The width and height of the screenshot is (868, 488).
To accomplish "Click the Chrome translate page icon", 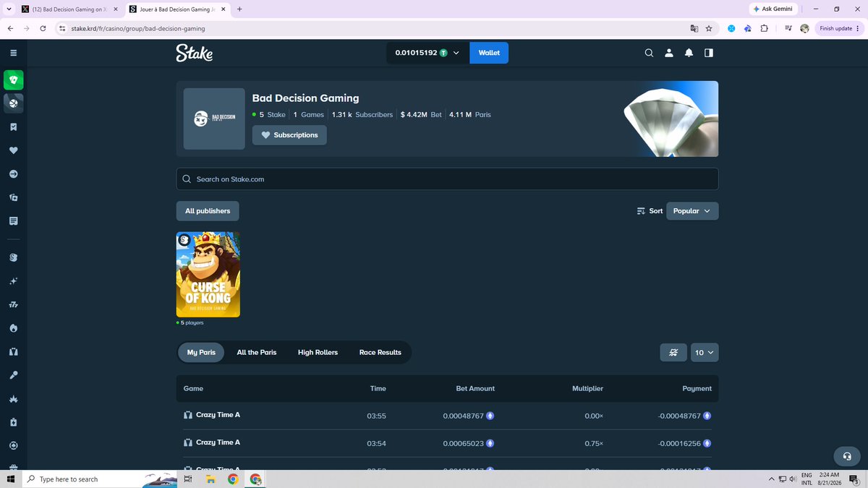I will pyautogui.click(x=694, y=28).
